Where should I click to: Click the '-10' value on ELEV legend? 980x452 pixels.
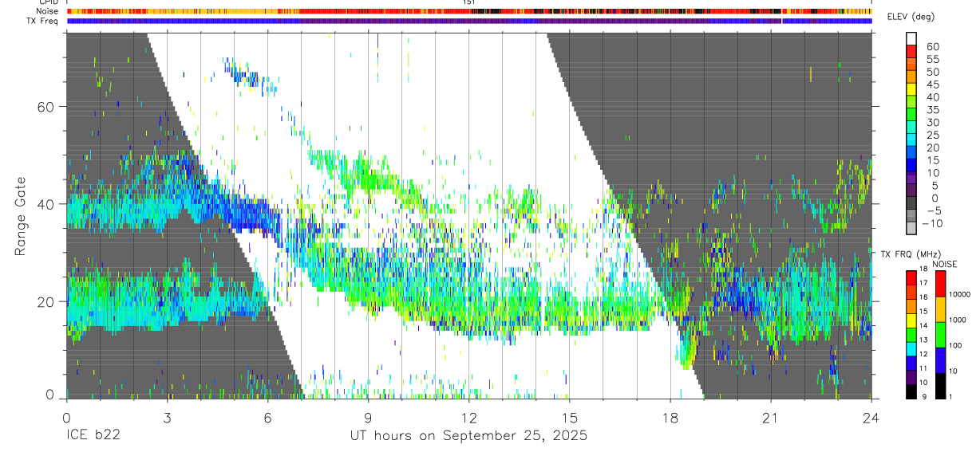932,223
